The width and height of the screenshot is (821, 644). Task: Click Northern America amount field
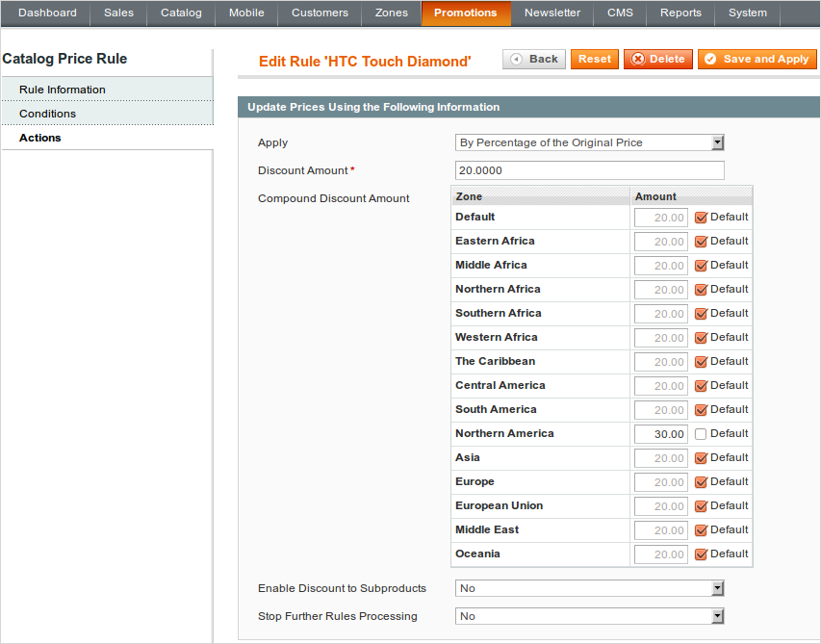(x=661, y=434)
